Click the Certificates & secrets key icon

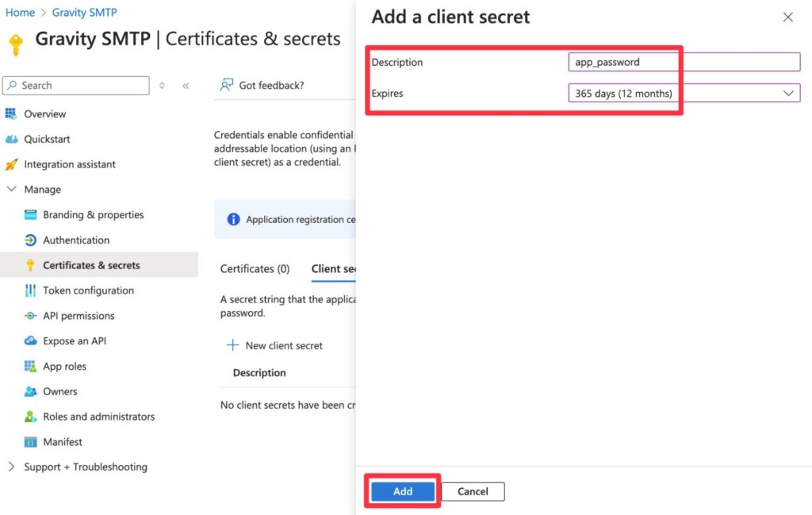pos(31,265)
